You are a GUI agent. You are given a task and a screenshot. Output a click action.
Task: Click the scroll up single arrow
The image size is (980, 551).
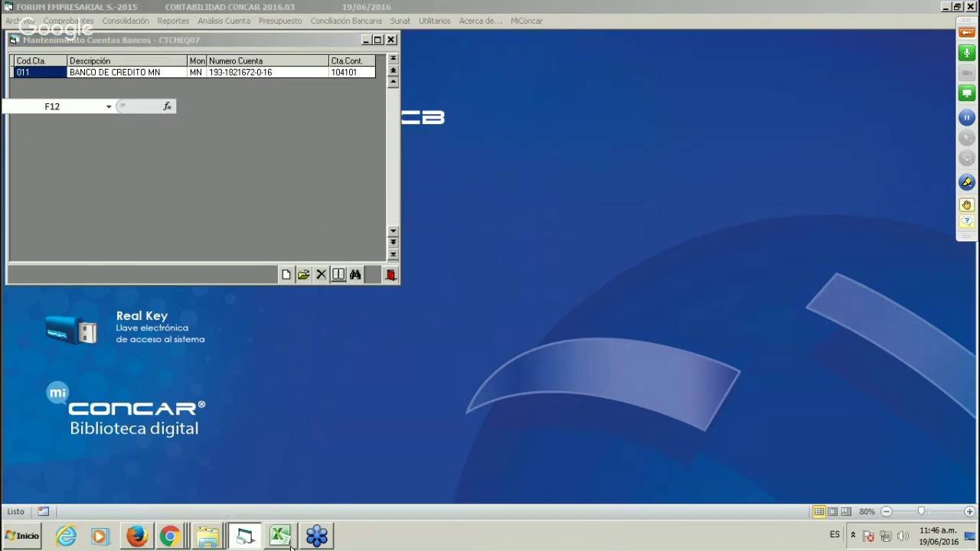tap(394, 82)
